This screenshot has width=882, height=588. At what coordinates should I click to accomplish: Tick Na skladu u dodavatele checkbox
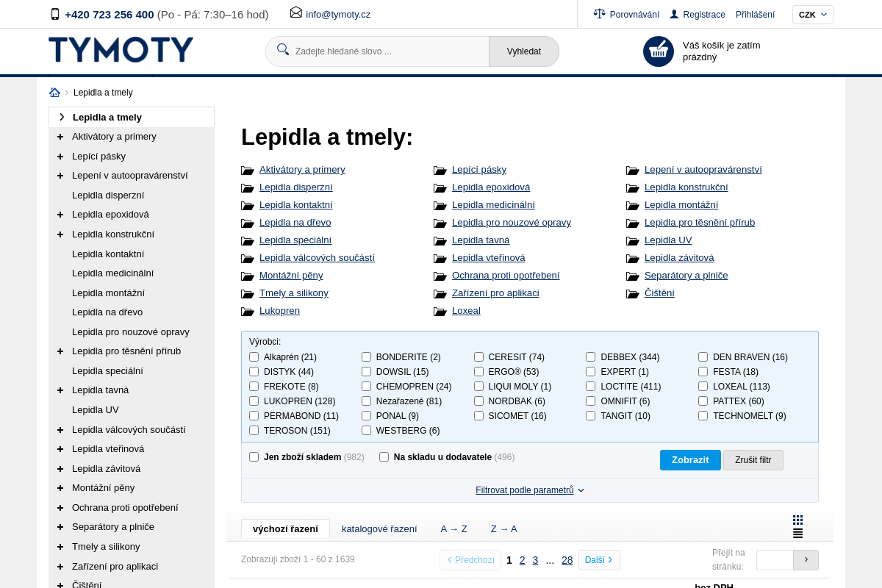point(384,457)
